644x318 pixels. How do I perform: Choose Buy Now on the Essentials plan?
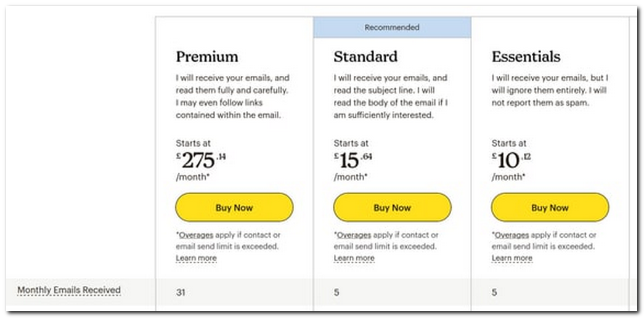(x=550, y=208)
